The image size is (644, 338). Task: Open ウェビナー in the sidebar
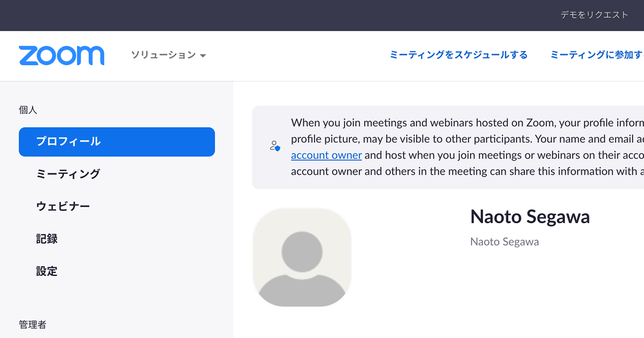[x=63, y=207]
